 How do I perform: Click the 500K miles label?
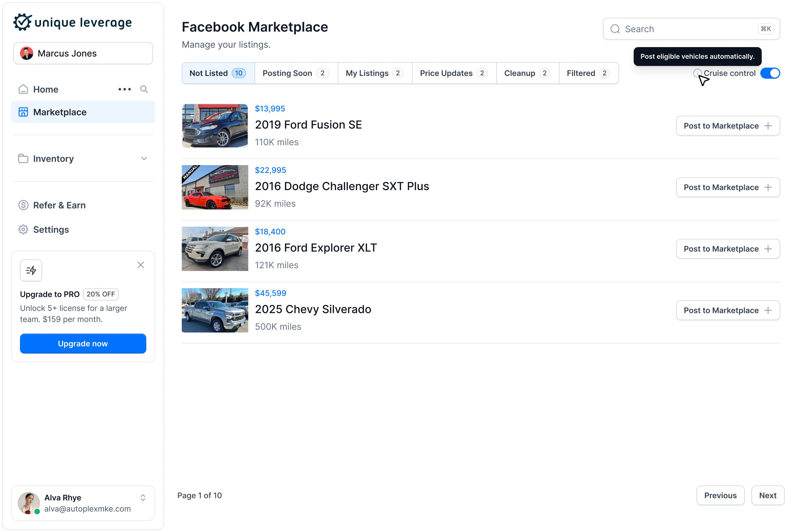pyautogui.click(x=278, y=326)
